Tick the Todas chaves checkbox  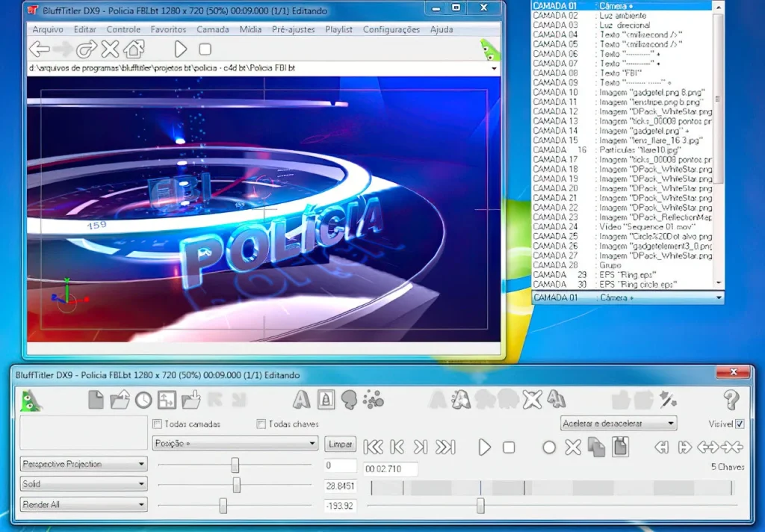point(261,424)
